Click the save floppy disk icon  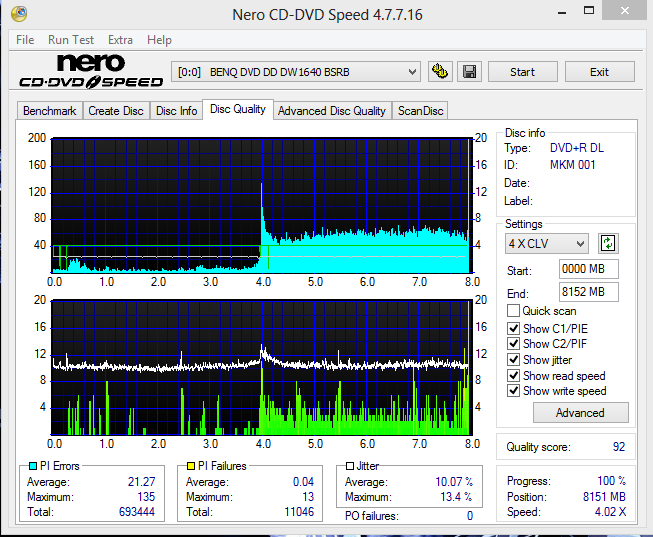[470, 72]
